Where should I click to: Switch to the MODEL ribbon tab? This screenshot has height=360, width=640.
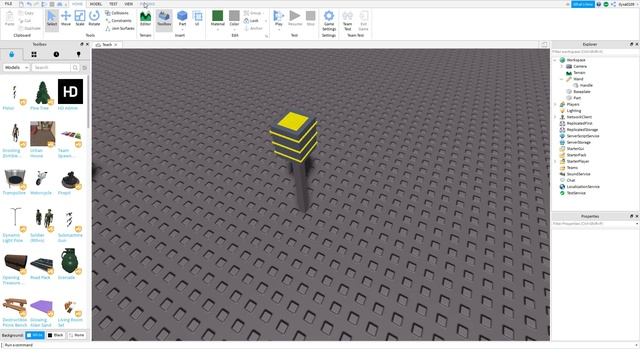point(96,4)
